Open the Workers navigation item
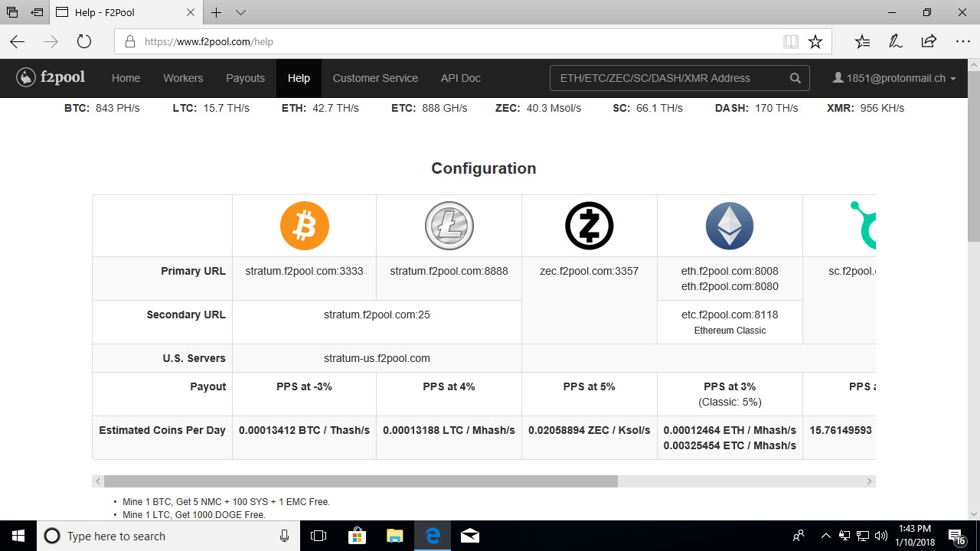980x551 pixels. (x=183, y=78)
